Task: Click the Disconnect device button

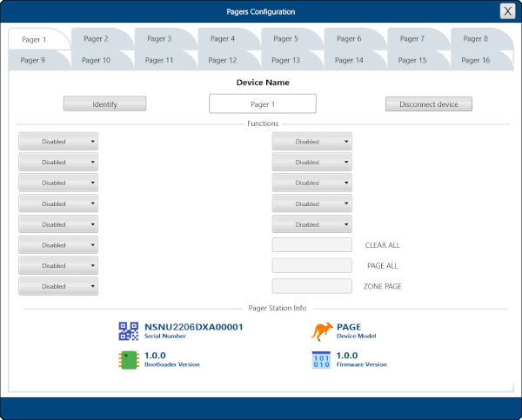Action: (x=428, y=104)
